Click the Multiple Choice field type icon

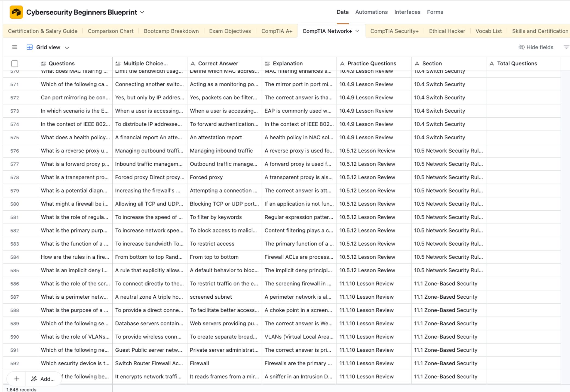coord(118,63)
